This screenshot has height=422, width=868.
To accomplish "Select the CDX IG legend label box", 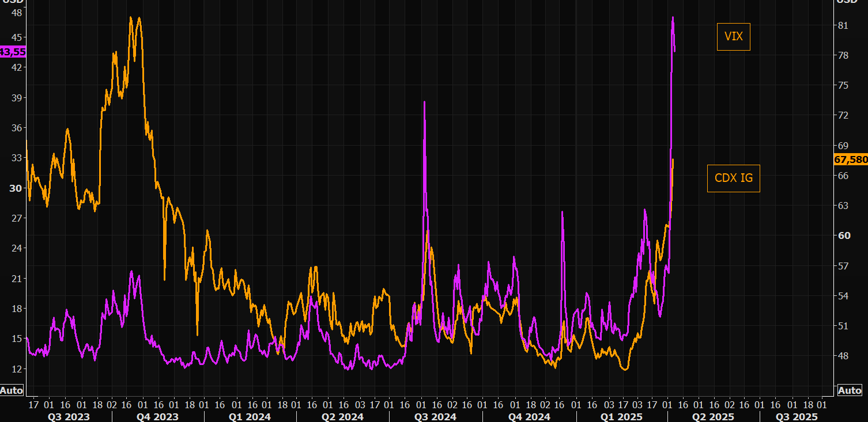I will (733, 178).
